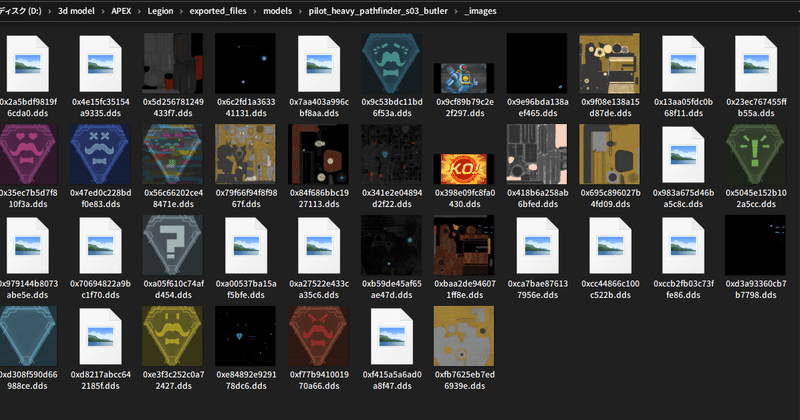Screen dimensions: 800x420
Task: Select file icon 0xccb2fb03c73ffe86.dds
Action: click(x=683, y=245)
